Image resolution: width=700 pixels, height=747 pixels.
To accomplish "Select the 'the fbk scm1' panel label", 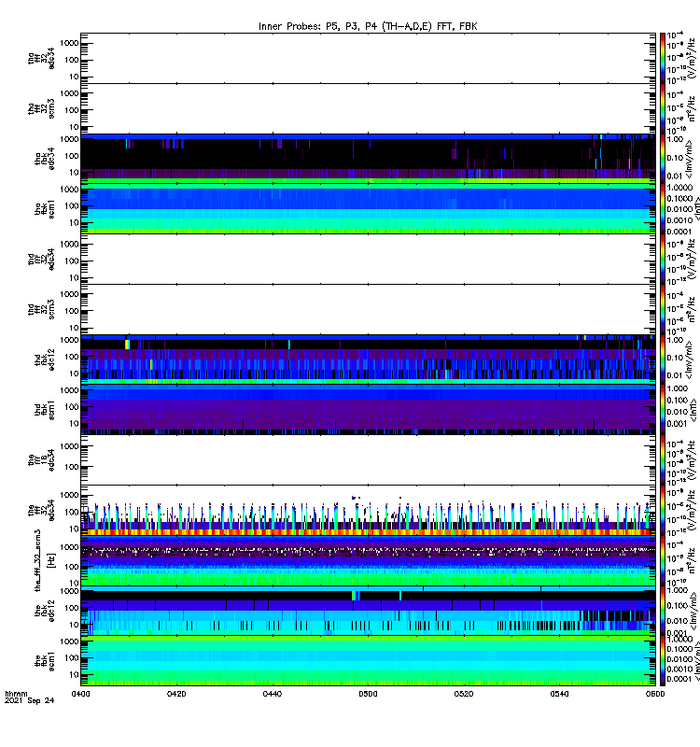I will click(45, 661).
